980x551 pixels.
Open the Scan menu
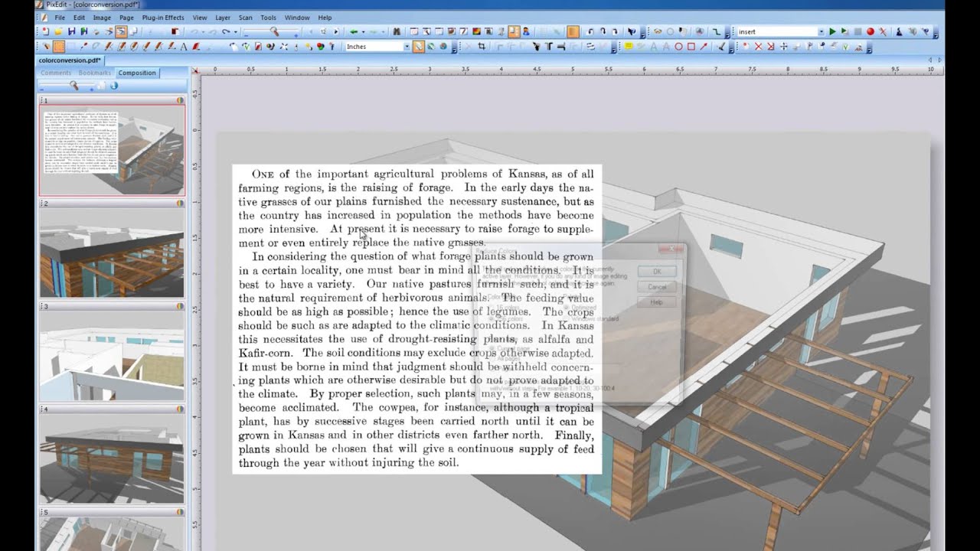point(245,17)
